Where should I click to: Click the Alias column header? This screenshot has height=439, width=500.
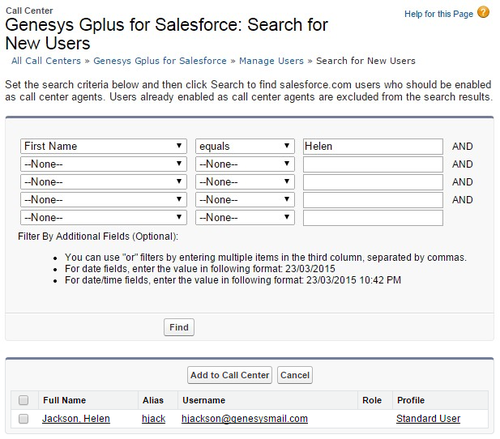tap(153, 400)
